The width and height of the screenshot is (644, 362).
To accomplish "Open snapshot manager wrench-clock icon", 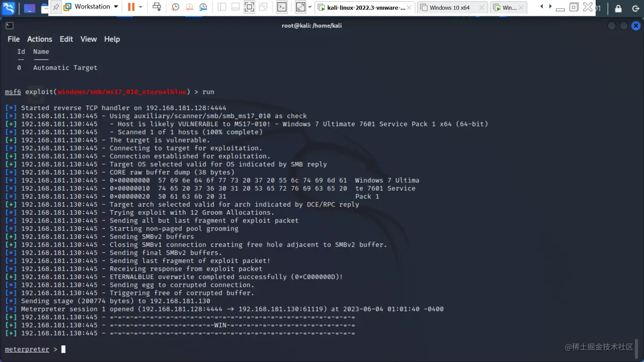I will 203,7.
